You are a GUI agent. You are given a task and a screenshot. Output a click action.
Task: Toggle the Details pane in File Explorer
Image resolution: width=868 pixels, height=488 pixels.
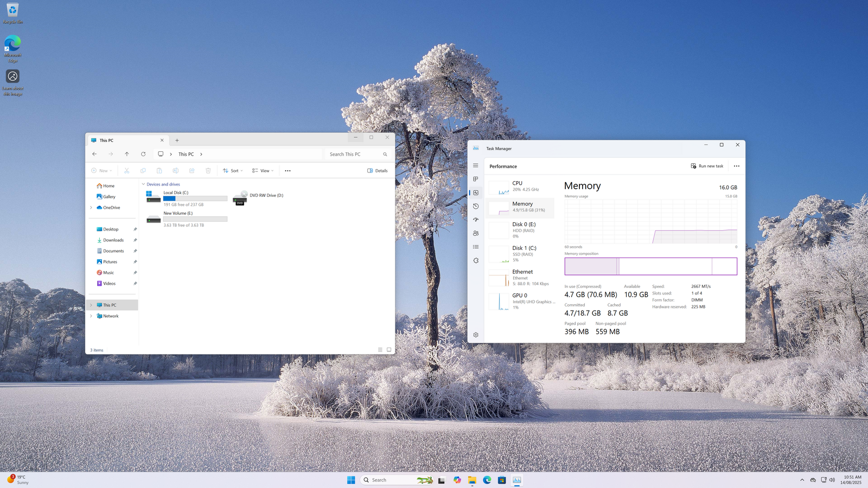pos(378,171)
